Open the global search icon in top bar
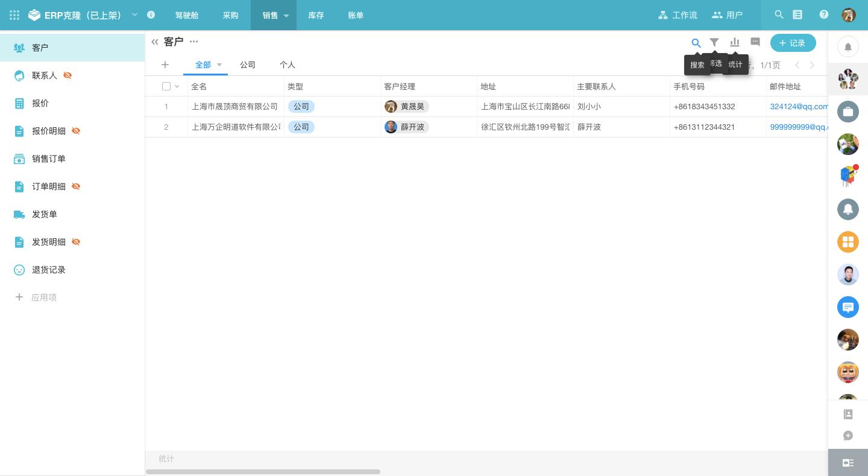Screen dimensions: 868x476 (779, 14)
